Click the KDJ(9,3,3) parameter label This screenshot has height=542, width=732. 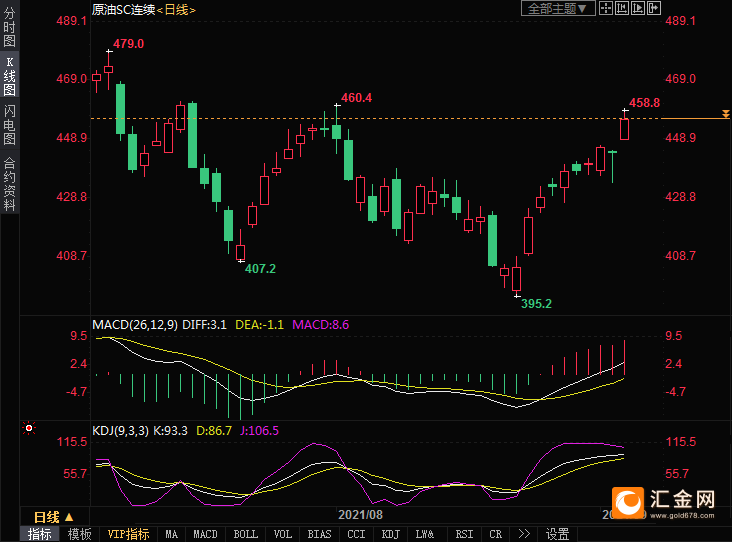tap(120, 430)
